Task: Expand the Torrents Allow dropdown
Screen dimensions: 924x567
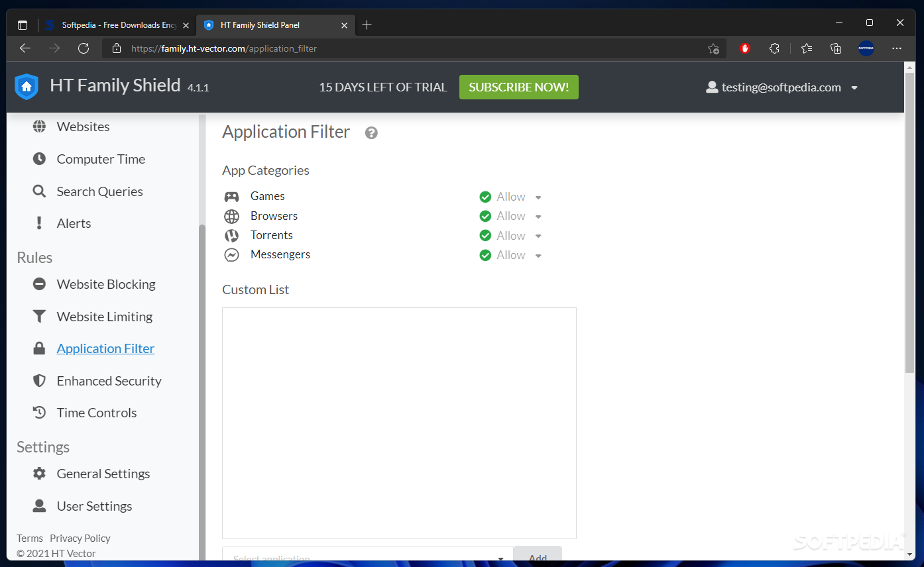Action: click(x=538, y=236)
